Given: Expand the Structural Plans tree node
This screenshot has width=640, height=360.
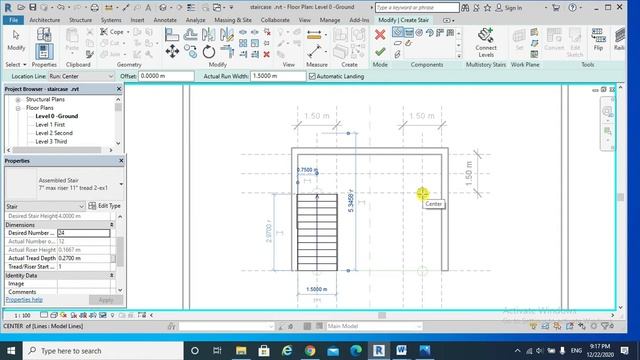Looking at the screenshot, I should pyautogui.click(x=18, y=100).
